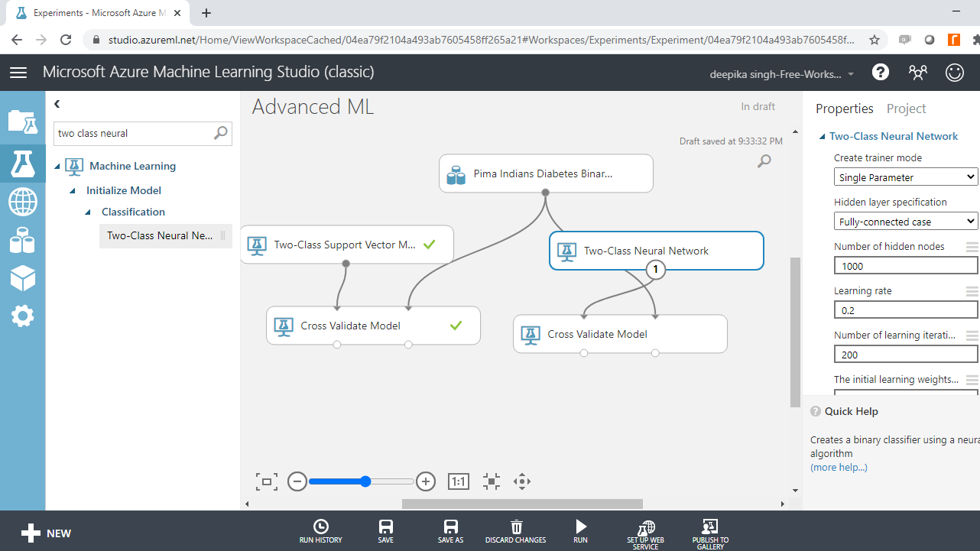Image resolution: width=980 pixels, height=551 pixels.
Task: Click the pan navigation control icon
Action: [522, 481]
